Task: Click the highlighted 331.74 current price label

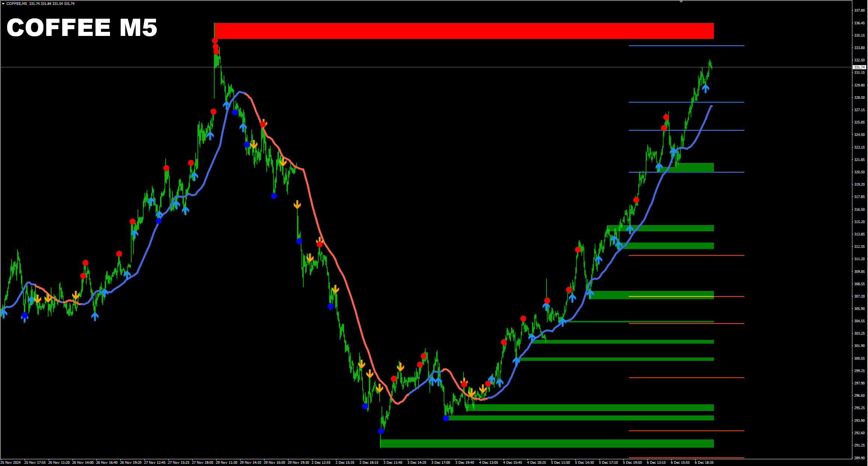Action: click(859, 67)
